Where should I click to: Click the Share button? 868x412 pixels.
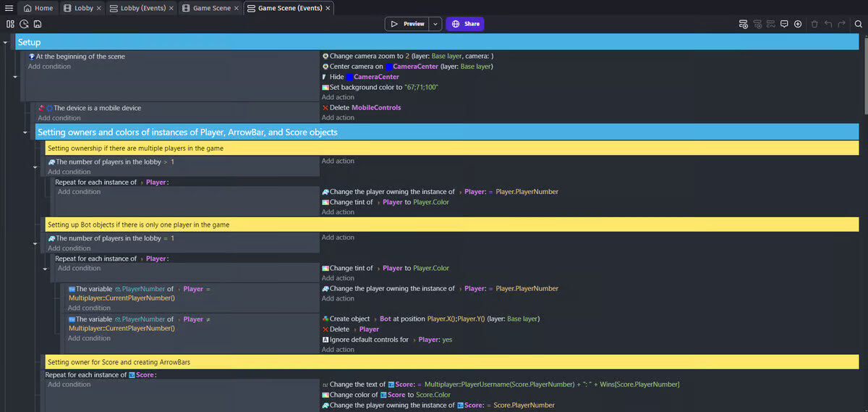pos(465,24)
